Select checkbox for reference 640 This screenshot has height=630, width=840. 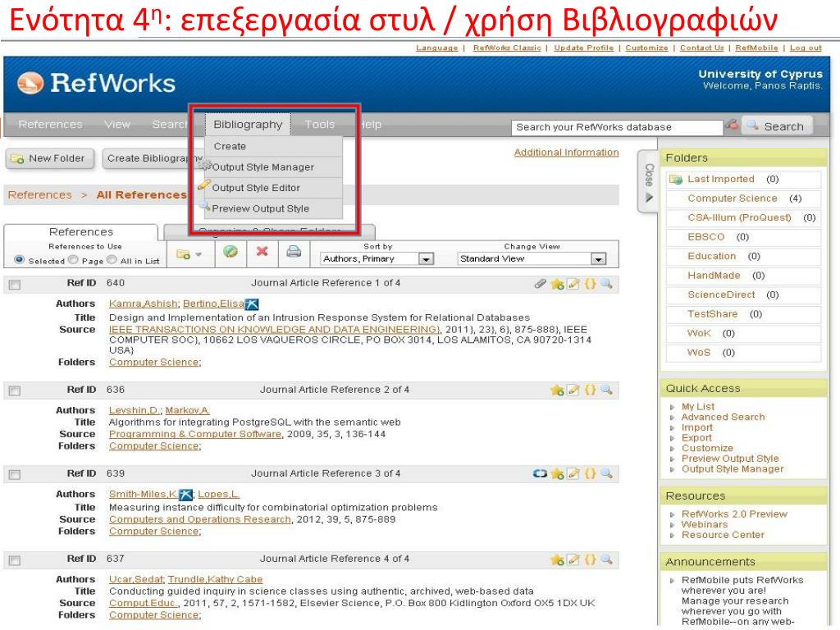pos(15,285)
